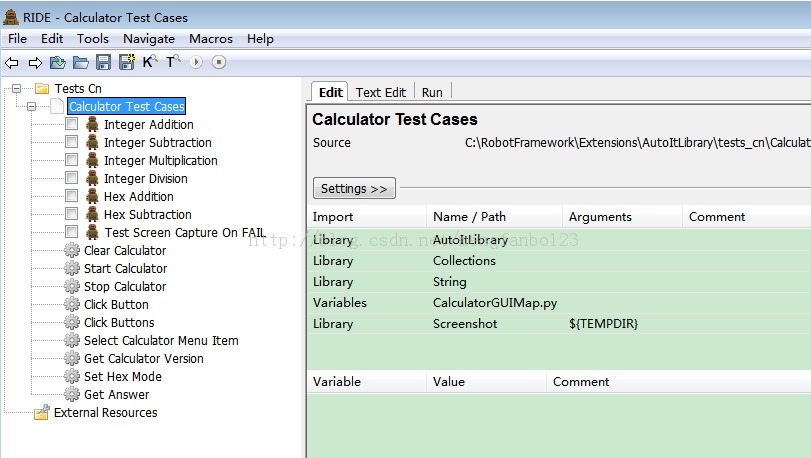Tick the Hex Subtraction test checkbox
The height and width of the screenshot is (458, 811).
(x=71, y=214)
